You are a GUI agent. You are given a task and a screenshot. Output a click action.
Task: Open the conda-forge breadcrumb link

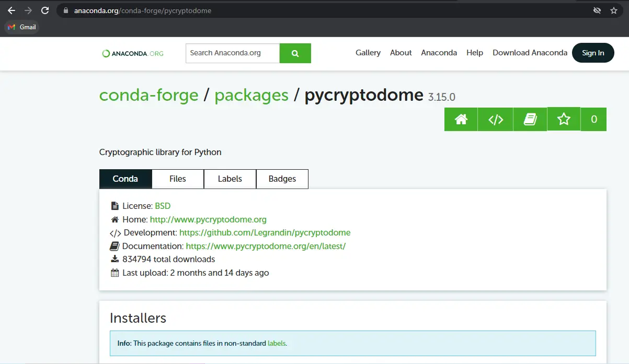(149, 95)
